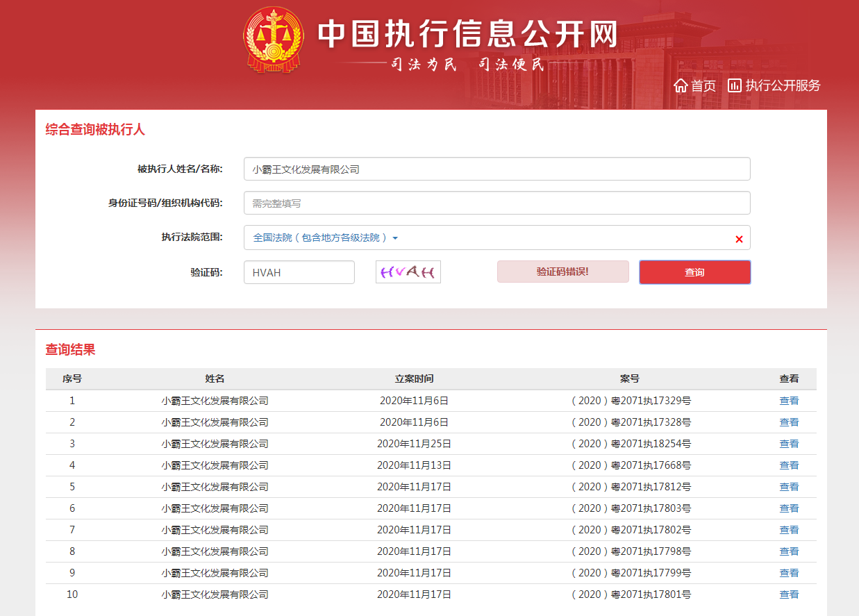The image size is (859, 616).
Task: Focus the 身份证号码/组织机构代码 input field
Action: click(497, 203)
